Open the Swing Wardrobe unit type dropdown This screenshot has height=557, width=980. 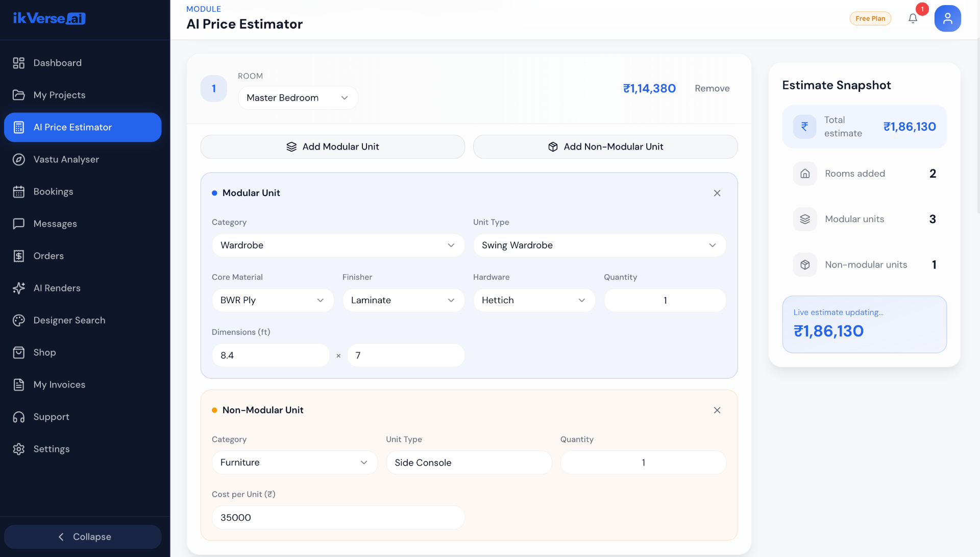(x=599, y=245)
